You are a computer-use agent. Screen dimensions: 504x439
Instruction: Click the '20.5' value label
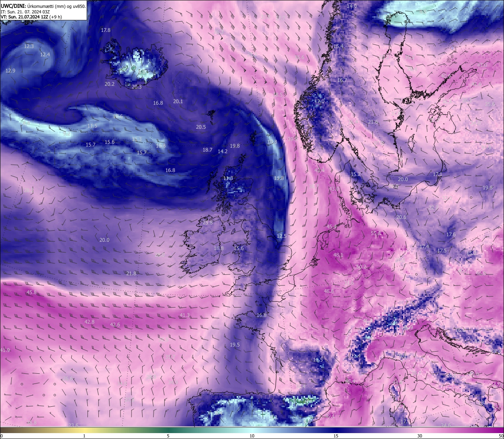(201, 127)
